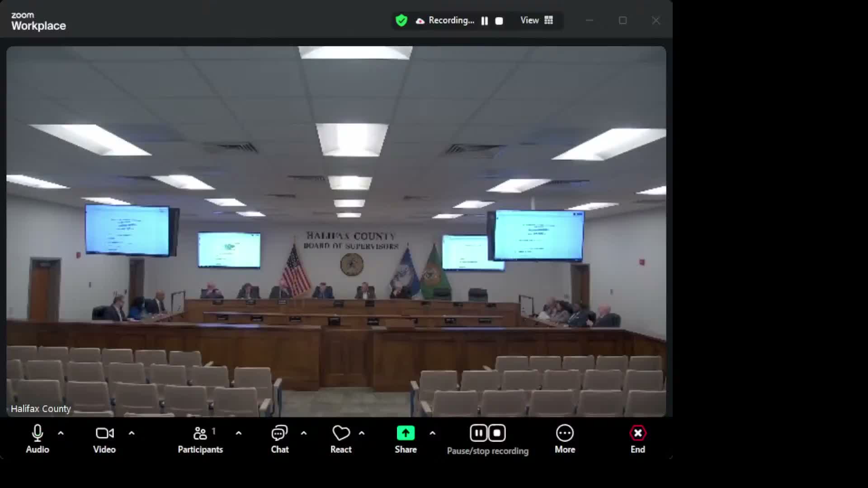Mute the microphone in the Audio control
Image resolution: width=868 pixels, height=488 pixels.
[x=37, y=433]
